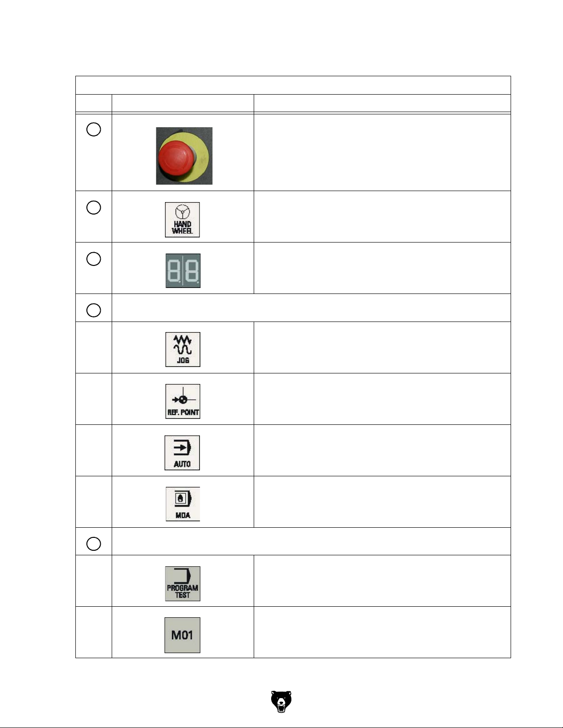Click the circle marker beside the 88 display
The width and height of the screenshot is (563, 728).
[94, 259]
